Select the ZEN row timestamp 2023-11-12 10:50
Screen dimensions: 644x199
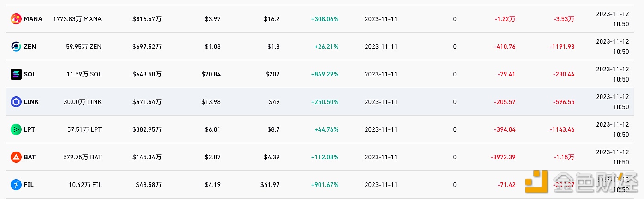[x=612, y=47]
